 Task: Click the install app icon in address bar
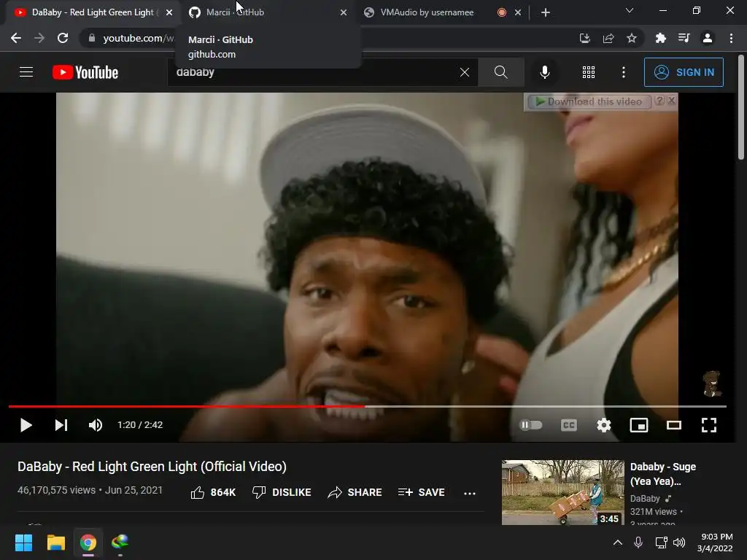(584, 38)
